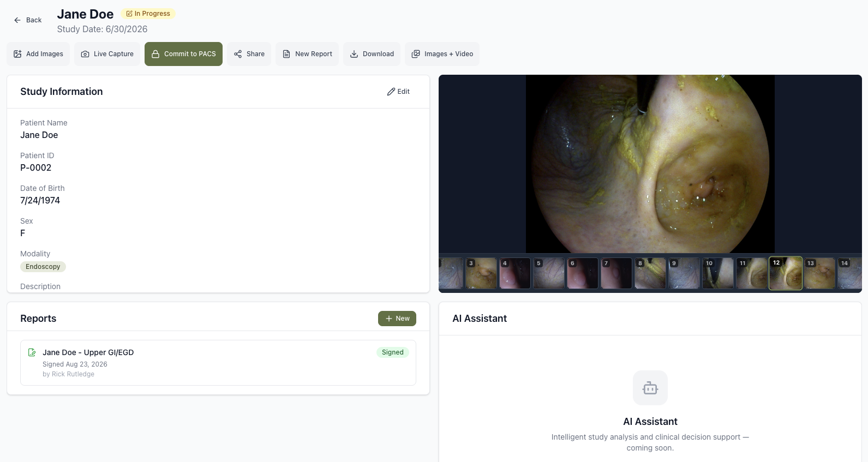This screenshot has height=462, width=868.
Task: Select the highlighted thumbnail 12
Action: [786, 273]
